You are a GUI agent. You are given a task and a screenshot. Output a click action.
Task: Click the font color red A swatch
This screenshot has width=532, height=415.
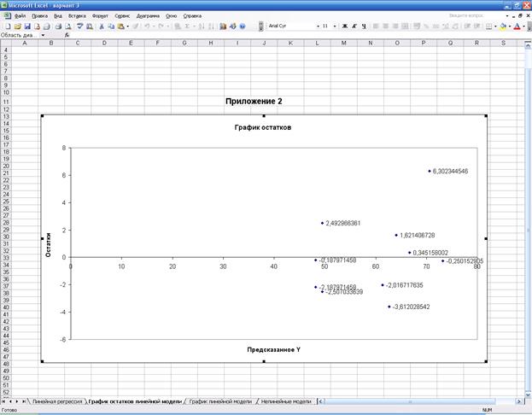pos(517,26)
